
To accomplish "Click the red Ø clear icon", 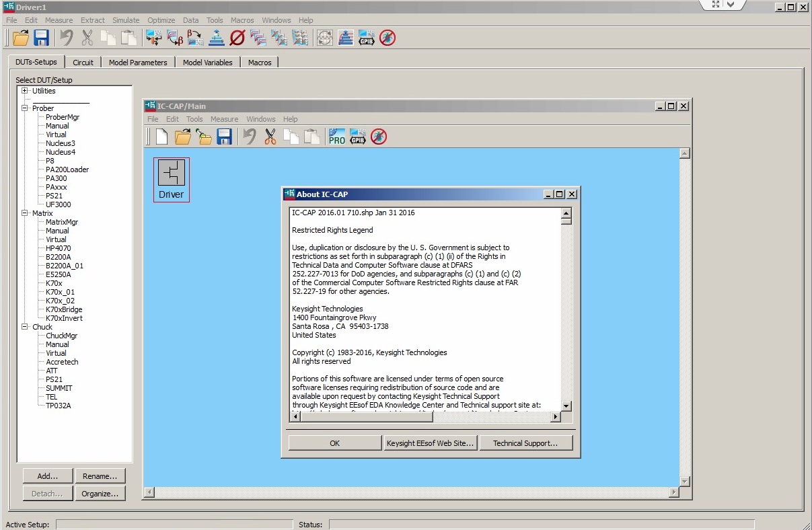I will 237,38.
